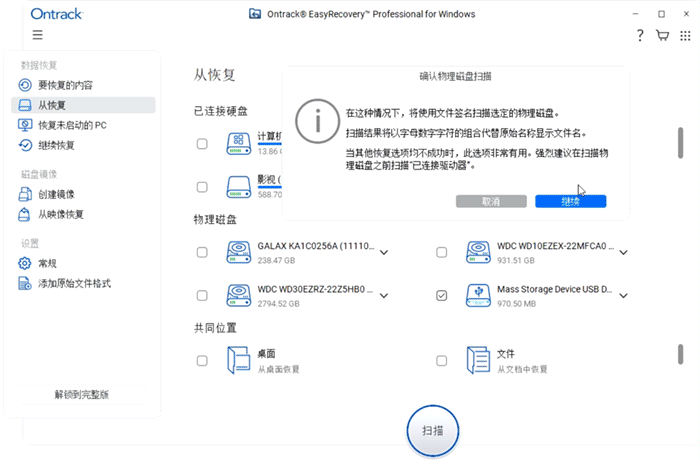Select 从恢复 in the sidebar
Screen dimensions: 700x462
83,105
